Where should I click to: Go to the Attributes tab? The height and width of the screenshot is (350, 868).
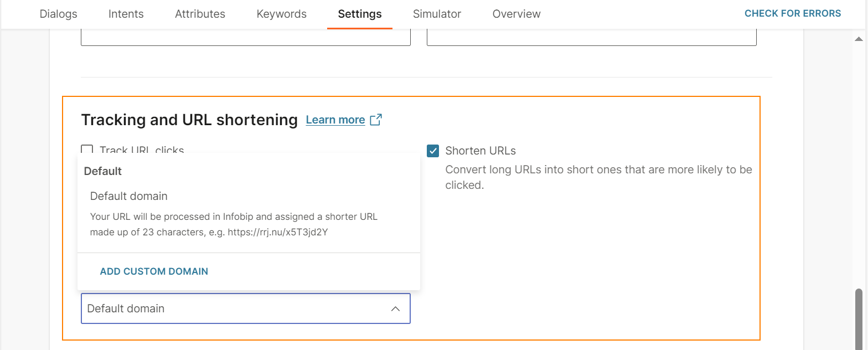200,14
